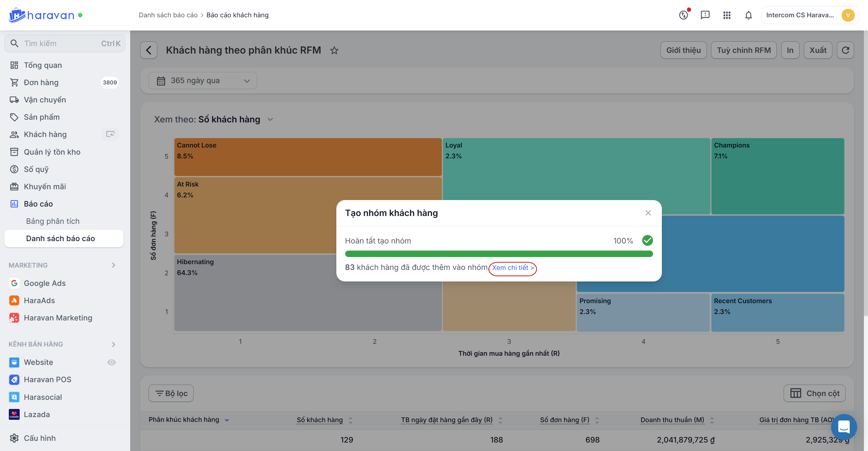868x451 pixels.
Task: Open Bảng phân tích in sidebar
Action: pos(53,221)
